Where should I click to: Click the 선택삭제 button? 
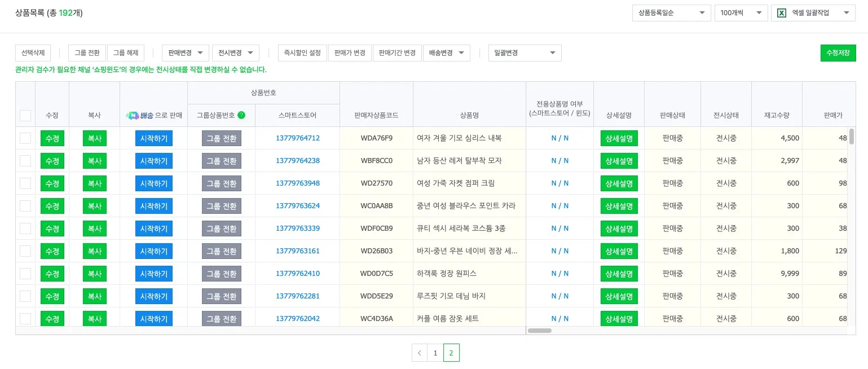coord(33,53)
